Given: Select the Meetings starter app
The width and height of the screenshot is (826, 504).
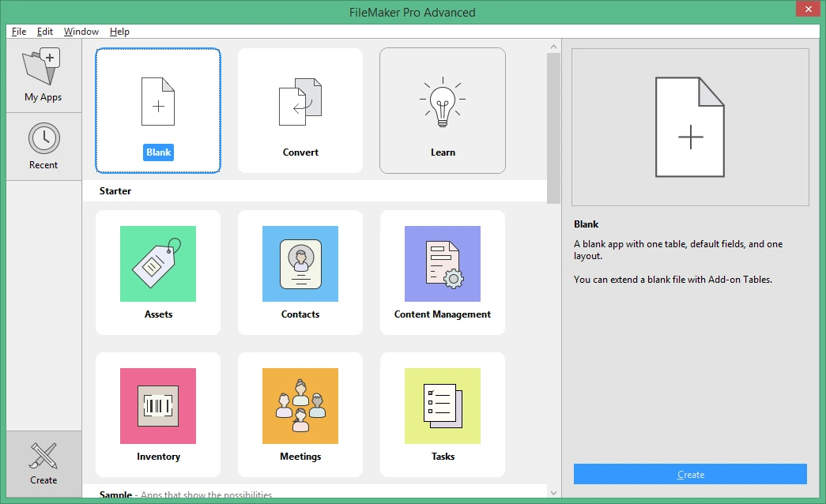Looking at the screenshot, I should [300, 415].
